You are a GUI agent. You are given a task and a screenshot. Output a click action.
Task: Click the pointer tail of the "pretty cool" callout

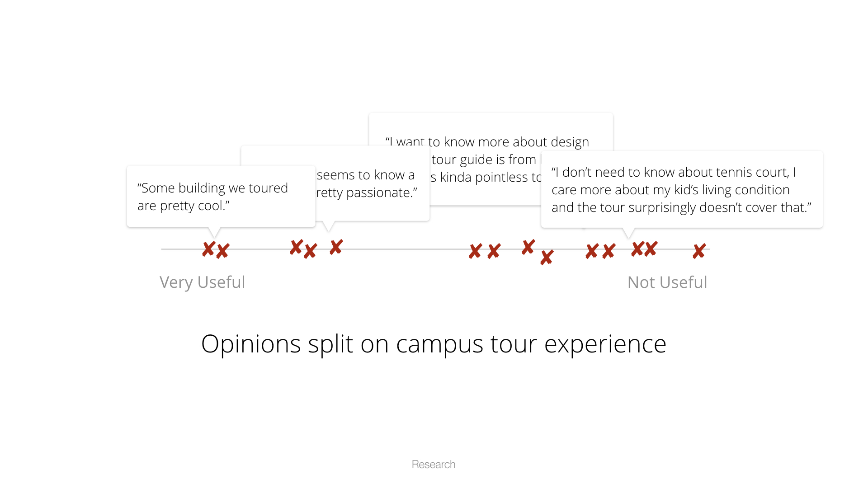214,232
